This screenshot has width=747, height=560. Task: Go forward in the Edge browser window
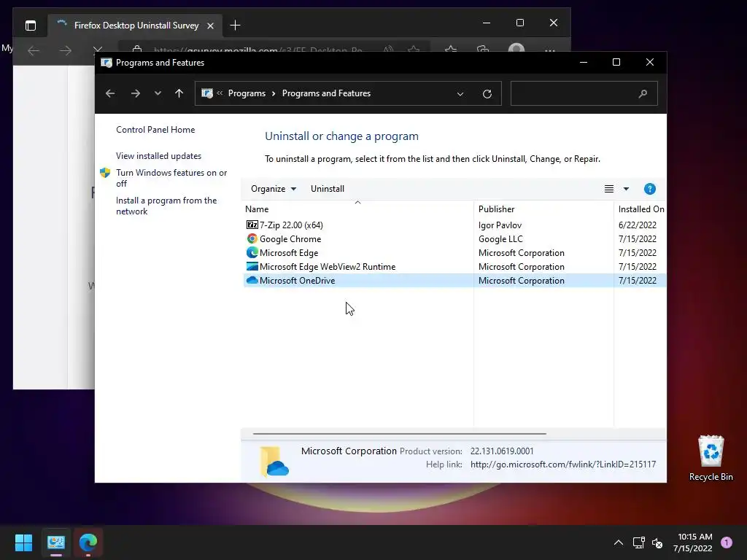coord(65,50)
